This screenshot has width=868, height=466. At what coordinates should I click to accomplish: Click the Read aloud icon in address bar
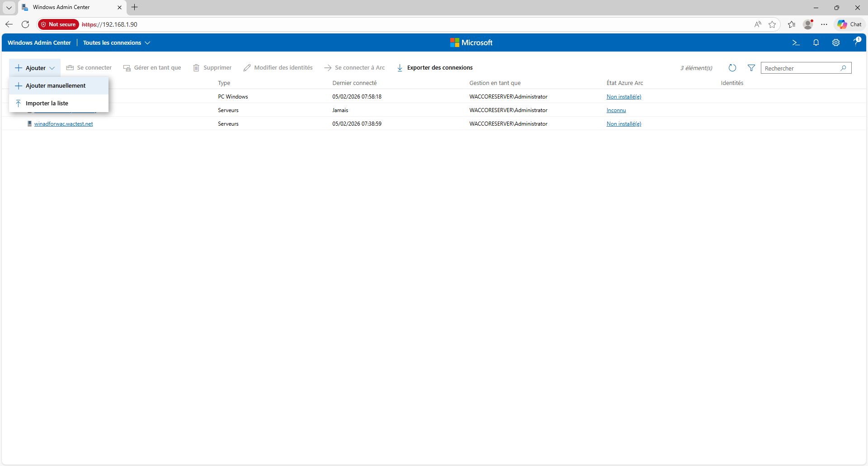(x=758, y=24)
